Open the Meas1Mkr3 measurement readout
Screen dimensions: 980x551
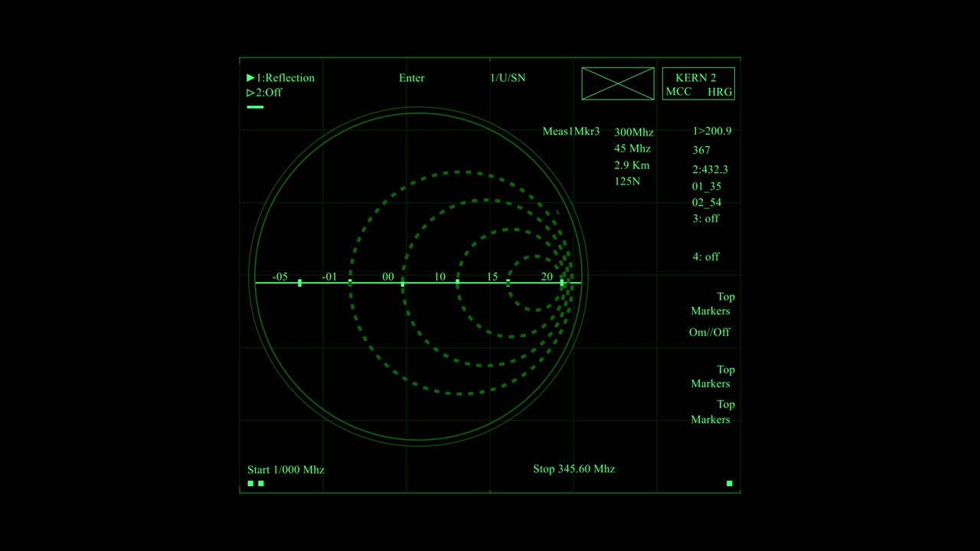[x=571, y=132]
